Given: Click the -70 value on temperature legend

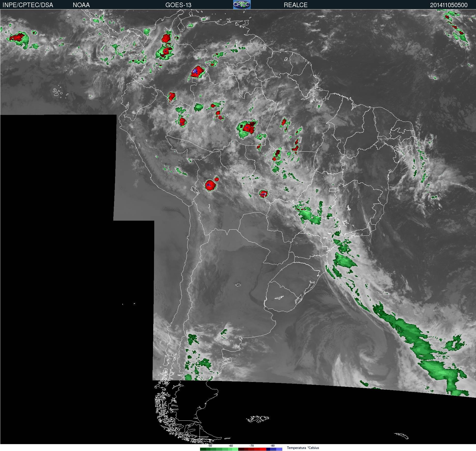Looking at the screenshot, I should [252, 446].
